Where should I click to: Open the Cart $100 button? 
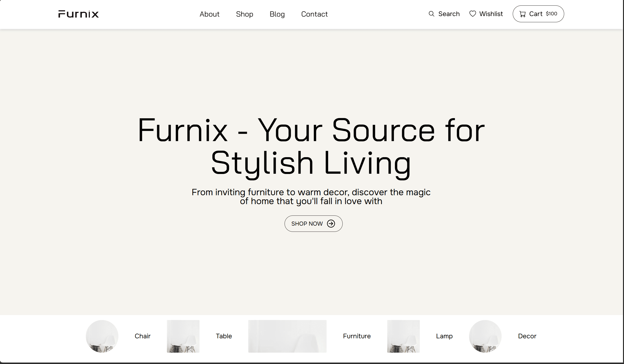pos(538,14)
